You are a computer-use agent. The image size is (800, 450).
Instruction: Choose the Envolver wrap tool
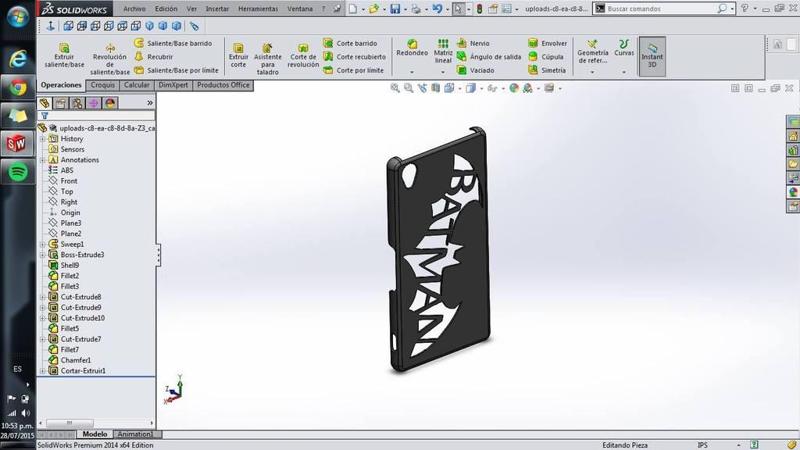coord(547,43)
